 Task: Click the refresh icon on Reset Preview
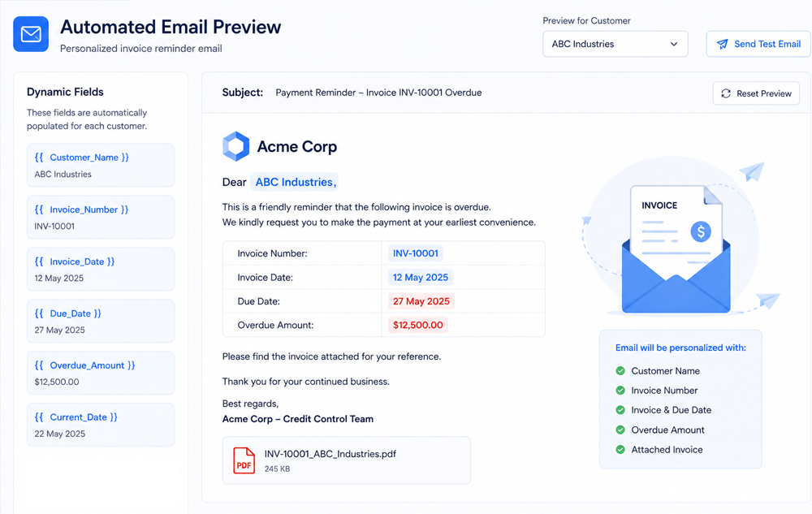pyautogui.click(x=725, y=93)
